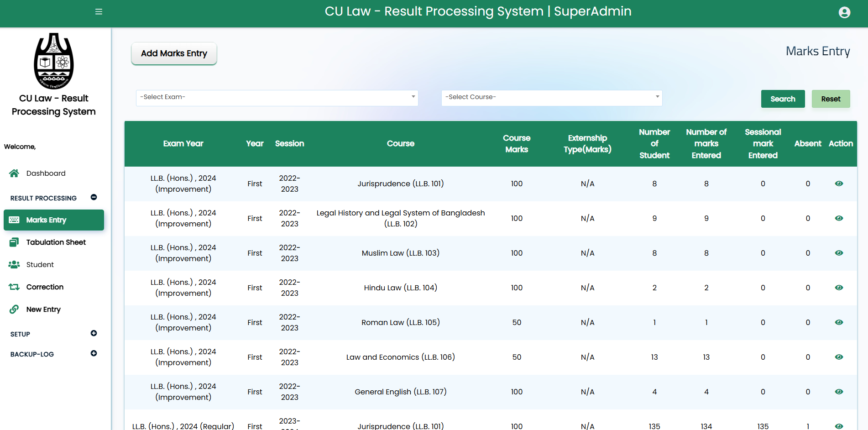Collapse the RESULT PROCESSING section
Viewport: 868px width, 430px height.
click(x=94, y=198)
